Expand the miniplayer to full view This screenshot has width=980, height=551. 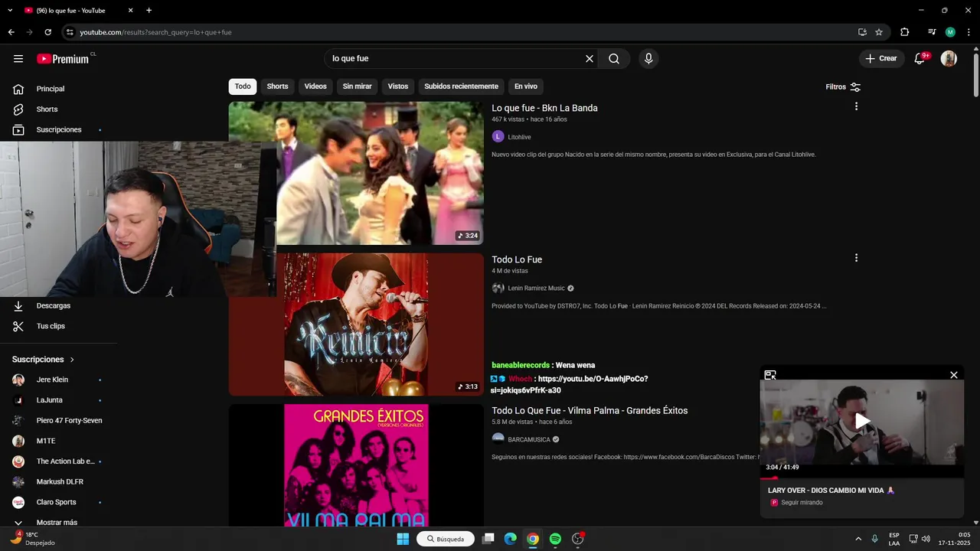pyautogui.click(x=770, y=375)
